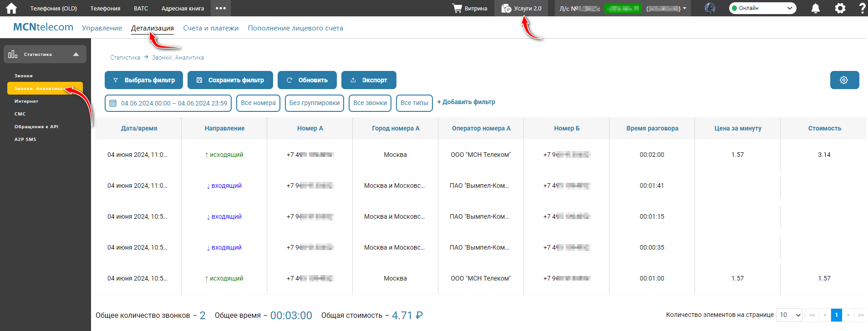Open Телефония (OLD) menu
Viewport: 868px width, 331px height.
pos(54,8)
